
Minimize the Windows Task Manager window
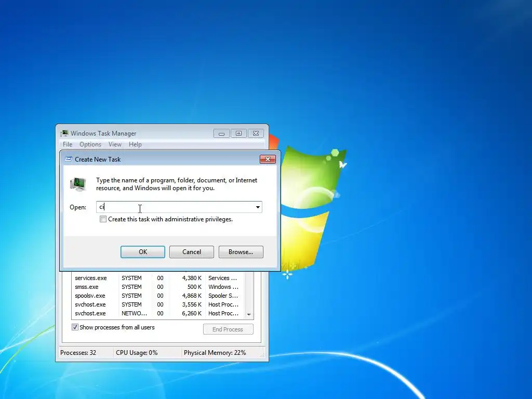point(221,134)
